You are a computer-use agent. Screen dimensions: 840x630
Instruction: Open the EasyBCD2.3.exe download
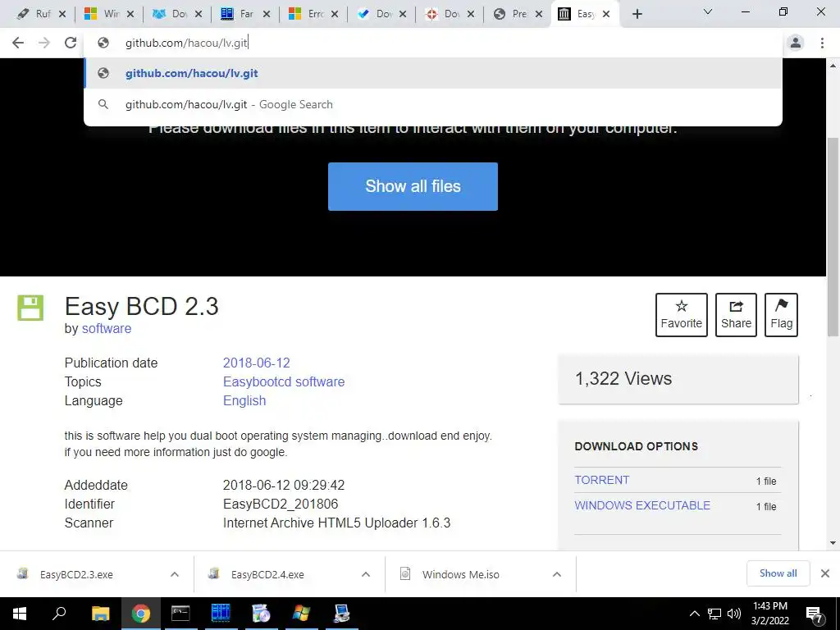coord(76,574)
